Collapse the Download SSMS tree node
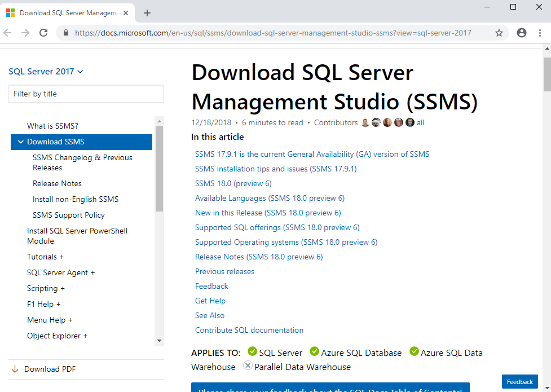Image resolution: width=551 pixels, height=392 pixels. 21,142
